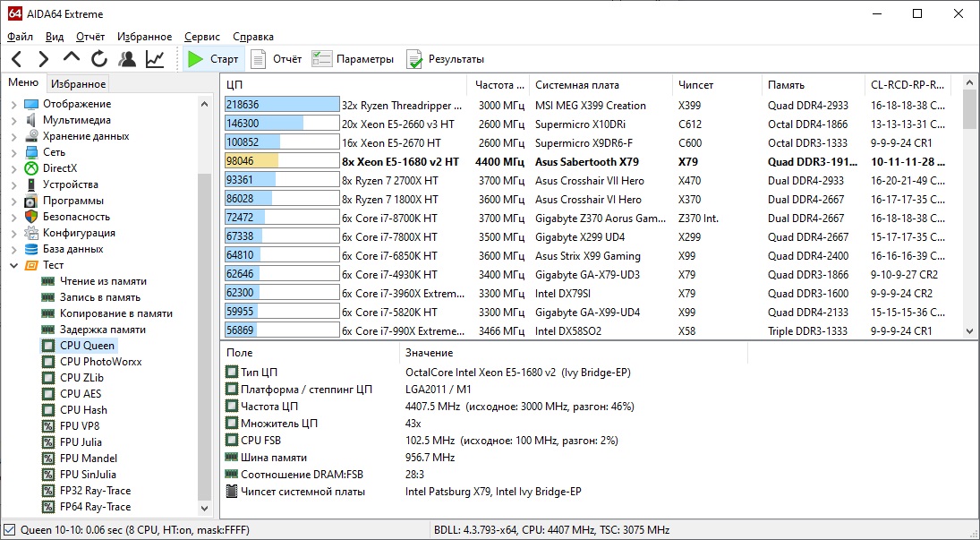Open the graph chart toolbar icon

tap(154, 59)
